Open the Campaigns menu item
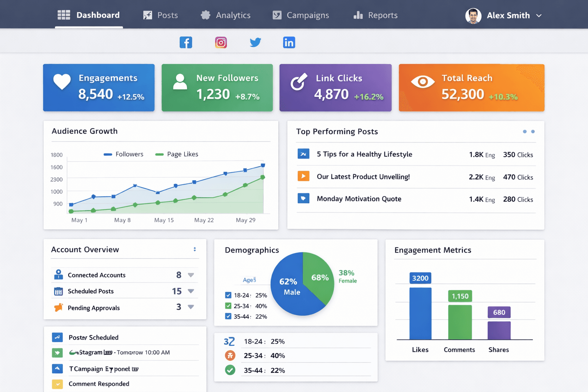The width and height of the screenshot is (588, 392). (x=308, y=15)
